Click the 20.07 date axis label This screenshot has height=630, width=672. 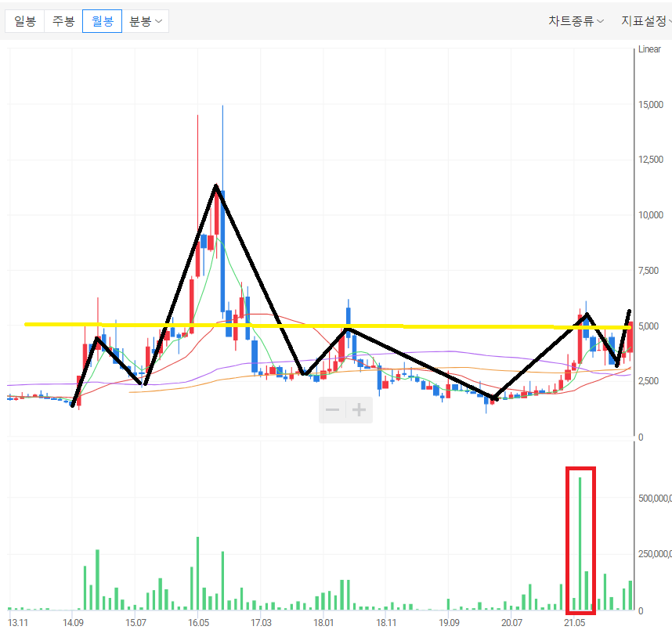pos(511,622)
